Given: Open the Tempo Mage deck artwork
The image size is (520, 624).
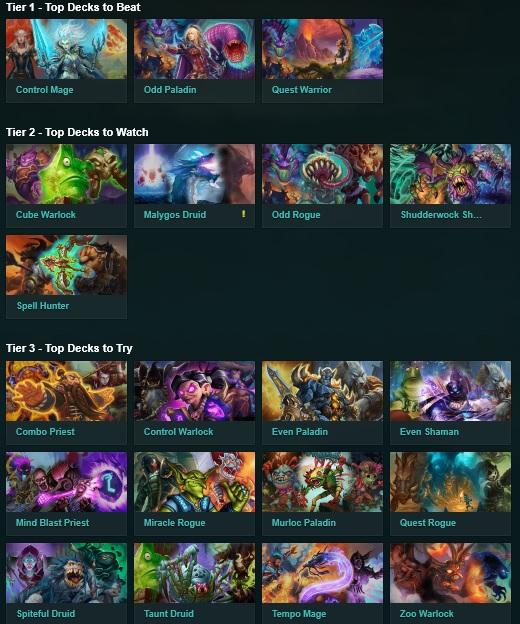Looking at the screenshot, I should coord(323,573).
